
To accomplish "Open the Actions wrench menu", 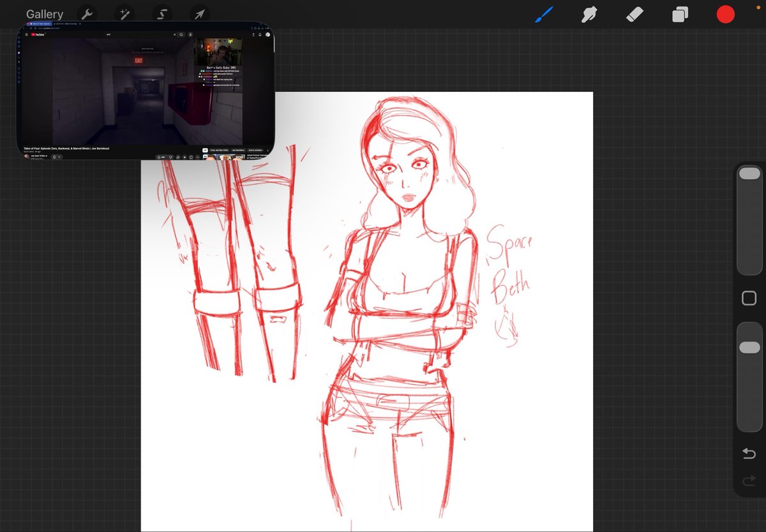I will (86, 14).
